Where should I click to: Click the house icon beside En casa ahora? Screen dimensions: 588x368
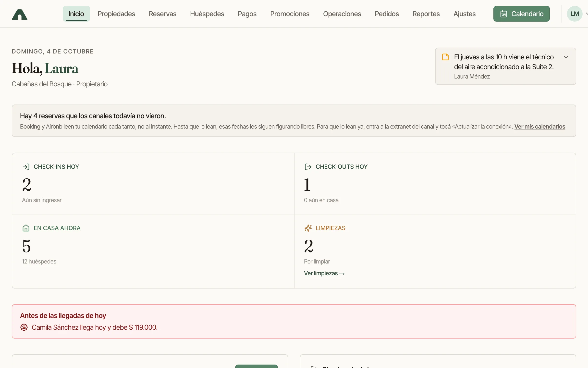26,228
